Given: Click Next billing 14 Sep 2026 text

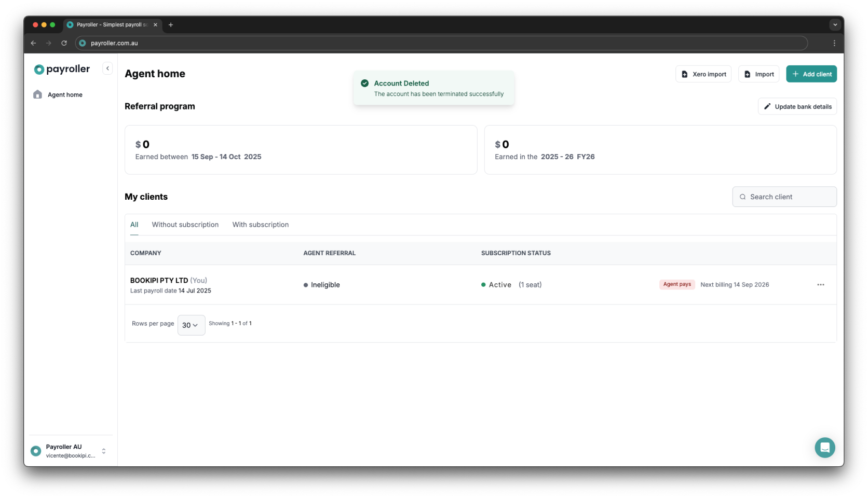Looking at the screenshot, I should (x=735, y=285).
